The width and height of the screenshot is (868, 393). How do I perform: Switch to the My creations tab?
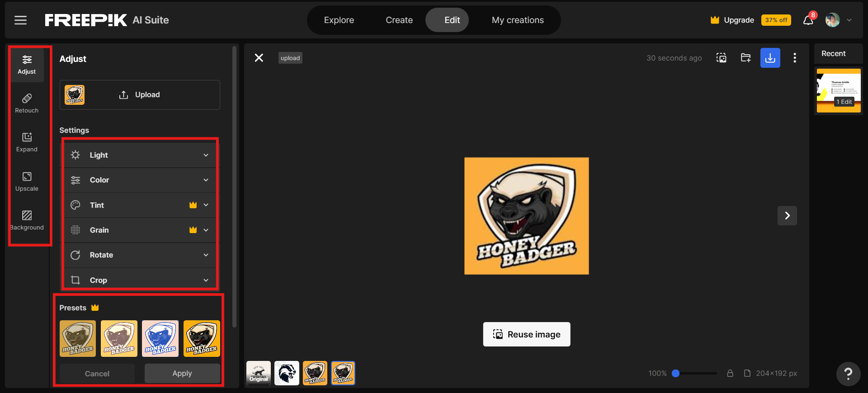[518, 20]
